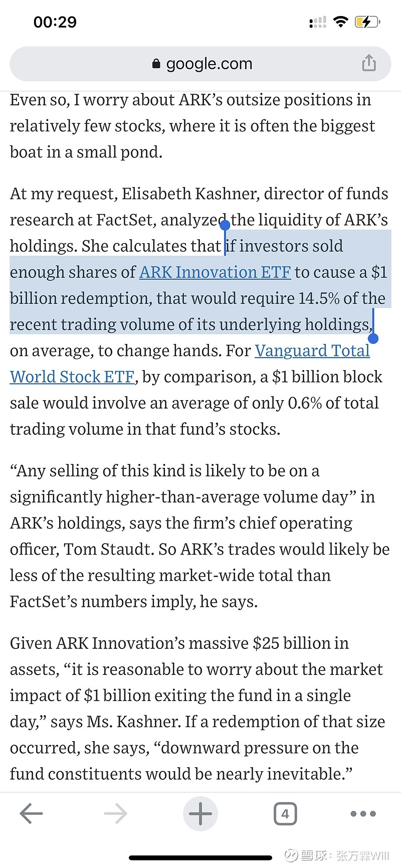Open the Vanguard Total World Stock ETF link
Screen dimensions: 401x868
[x=312, y=351]
